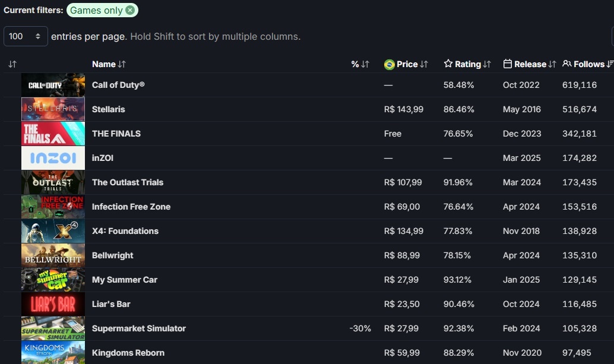
Task: Open THE FINALS game link
Action: tap(116, 134)
